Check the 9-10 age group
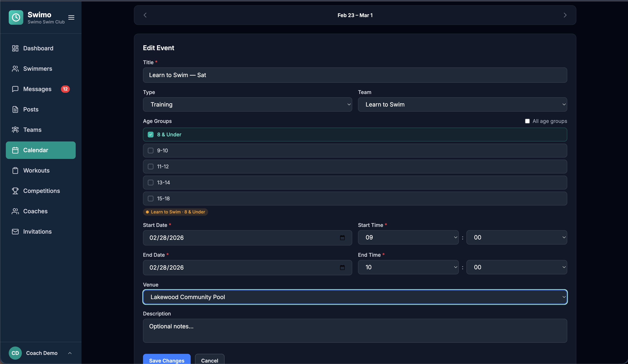The image size is (628, 364). click(150, 151)
